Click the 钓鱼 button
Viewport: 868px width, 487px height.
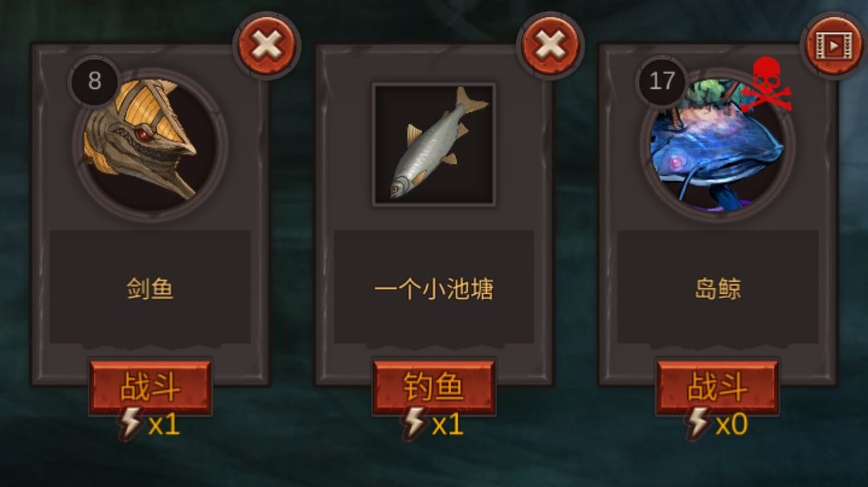[x=433, y=387]
